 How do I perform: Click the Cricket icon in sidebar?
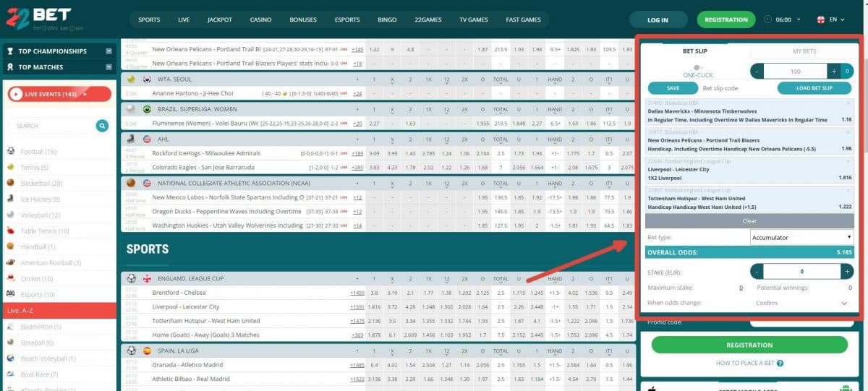coord(11,279)
